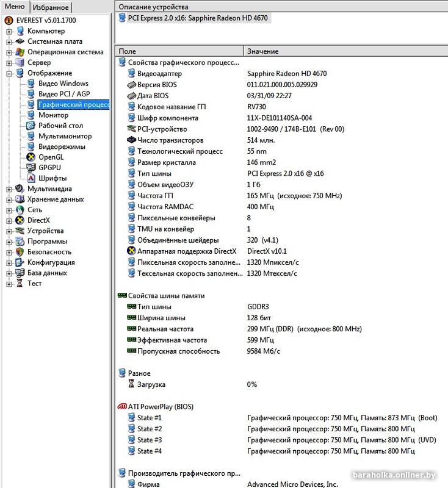This screenshot has width=448, height=488.
Task: Expand the Системная плата tree node
Action: 9,42
